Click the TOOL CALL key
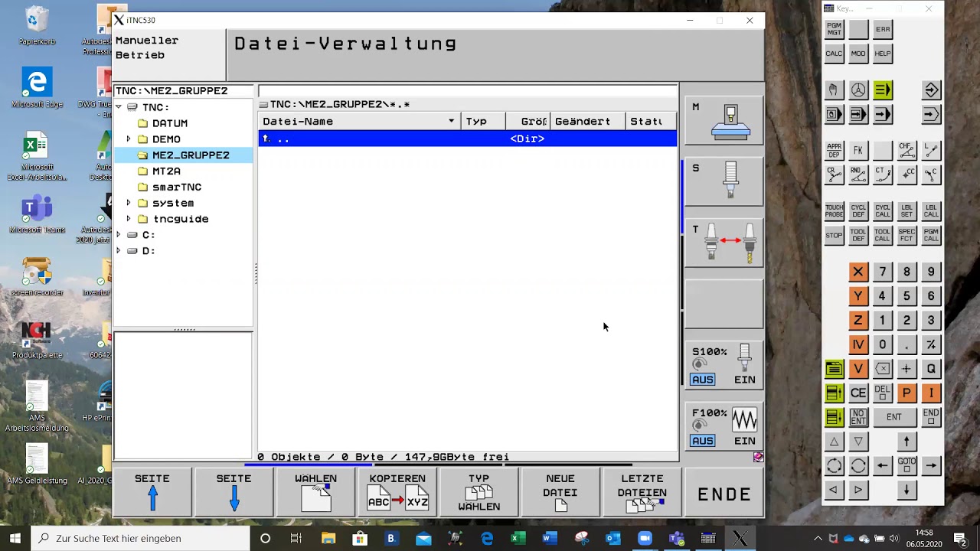Screen dimensions: 980x551 [x=883, y=236]
